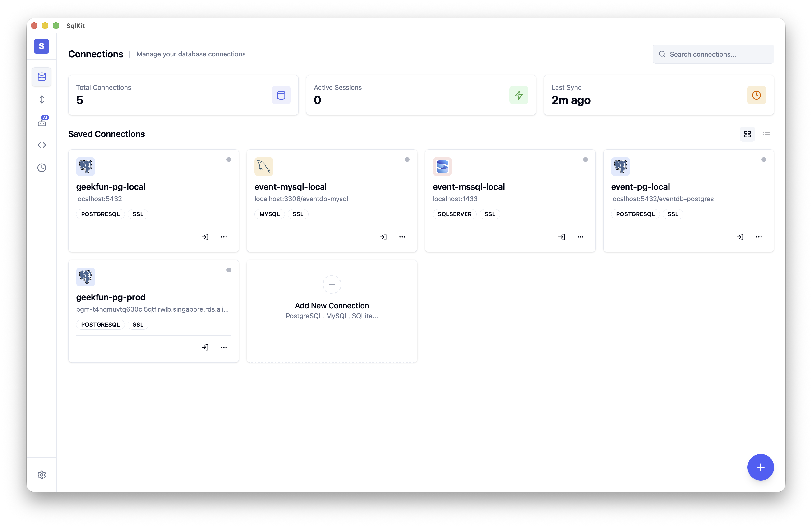This screenshot has height=527, width=812.
Task: Switch Saved Connections to list view
Action: (766, 134)
